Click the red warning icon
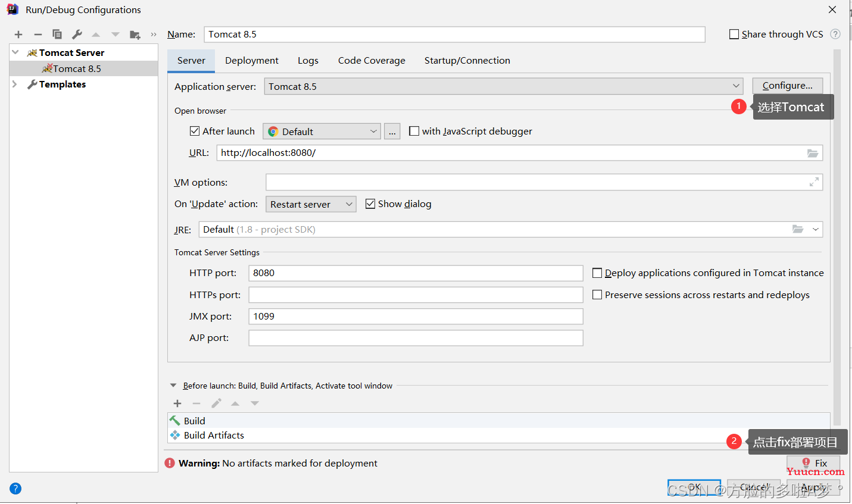852x504 pixels. [170, 463]
